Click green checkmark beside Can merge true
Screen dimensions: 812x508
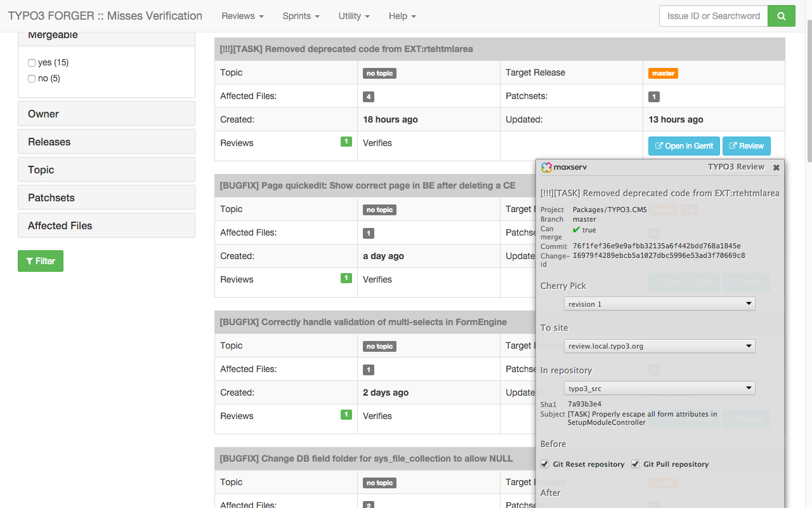pos(577,230)
